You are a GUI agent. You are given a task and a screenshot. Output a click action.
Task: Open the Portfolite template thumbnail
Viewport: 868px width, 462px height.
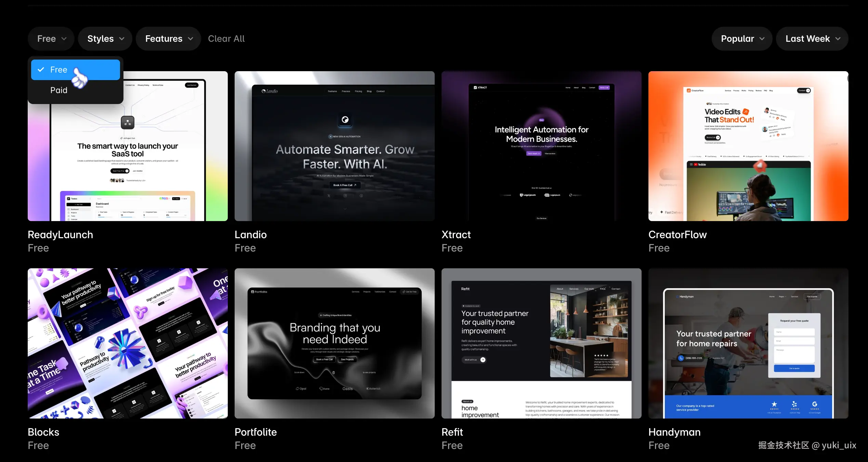coord(334,343)
